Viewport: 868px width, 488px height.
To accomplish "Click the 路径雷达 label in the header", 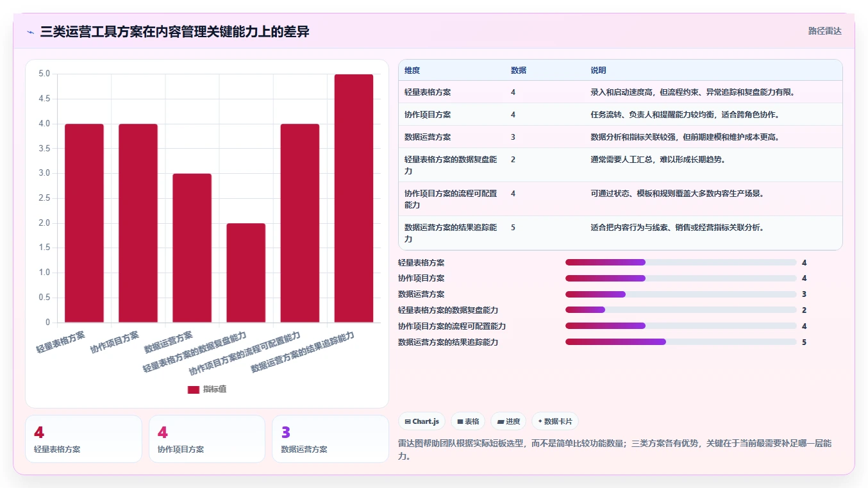I will pos(824,31).
